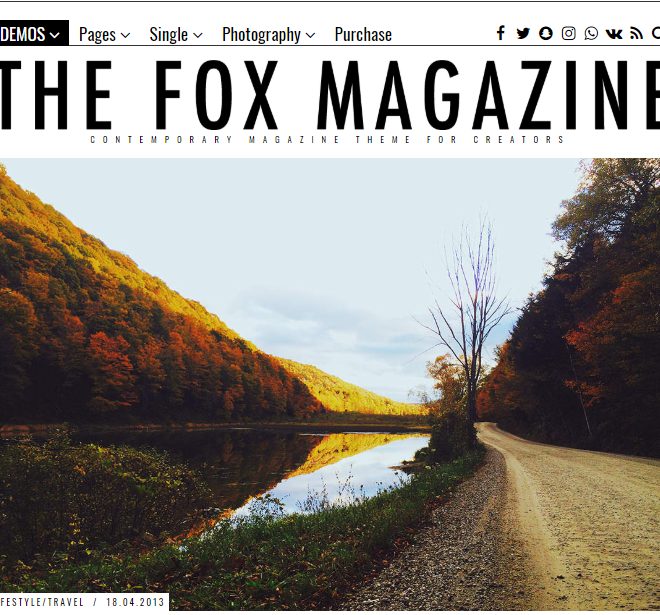This screenshot has width=660, height=615.
Task: Open the Single dropdown menu
Action: click(176, 35)
